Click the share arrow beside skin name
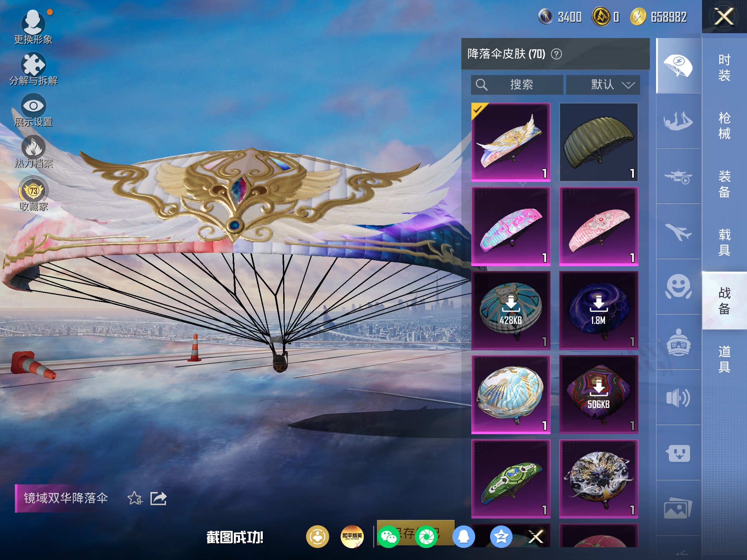This screenshot has height=560, width=747. pyautogui.click(x=158, y=498)
